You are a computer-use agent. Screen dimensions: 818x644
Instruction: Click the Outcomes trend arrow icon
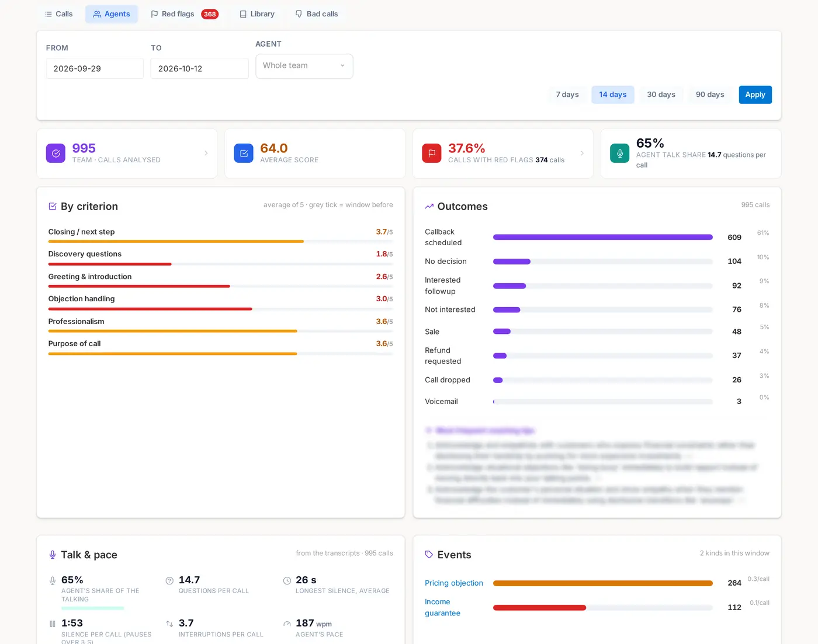pos(429,206)
